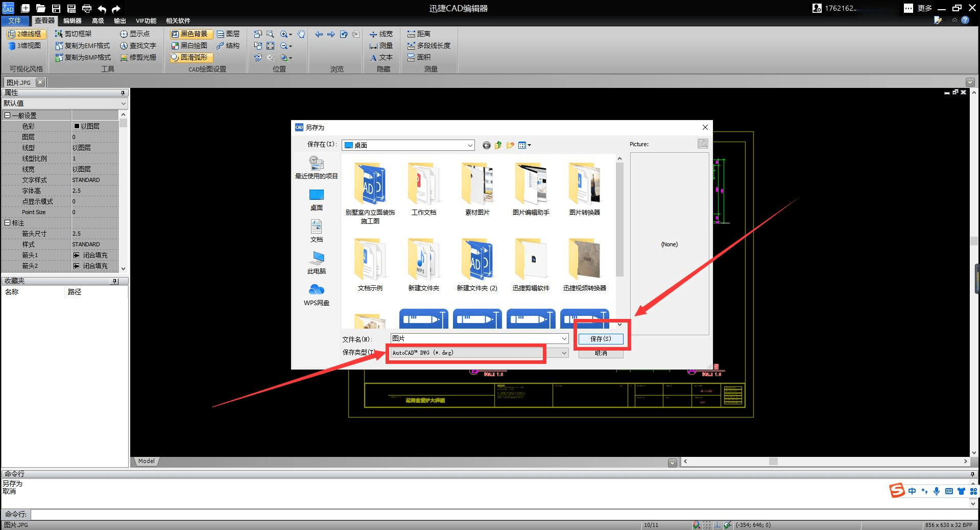Image resolution: width=980 pixels, height=530 pixels.
Task: Click the print icon in title bar
Action: point(87,8)
